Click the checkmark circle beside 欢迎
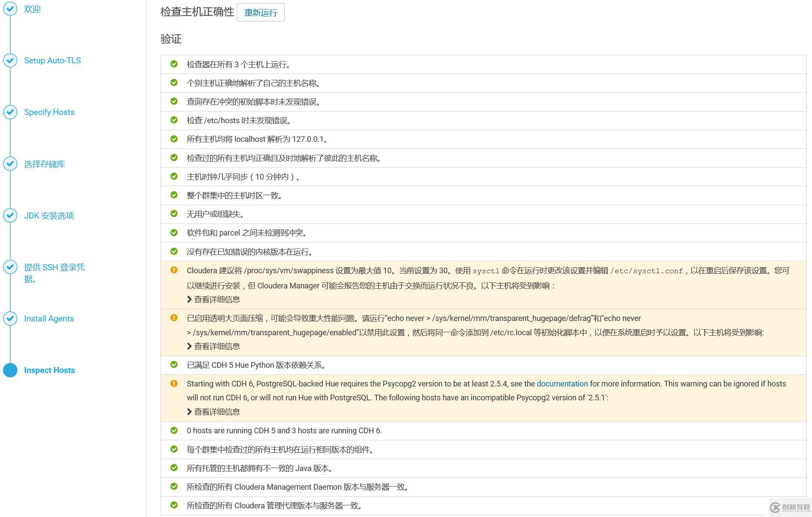 point(10,9)
